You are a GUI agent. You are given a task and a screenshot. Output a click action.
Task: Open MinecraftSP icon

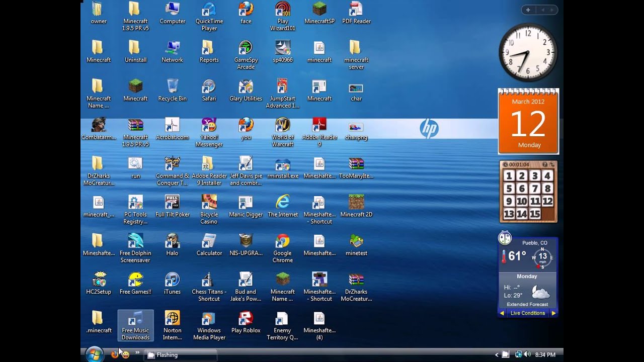[319, 13]
